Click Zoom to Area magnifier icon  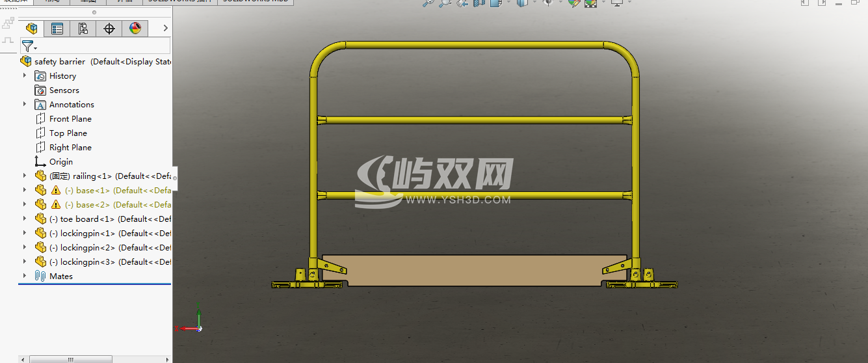coord(445,3)
